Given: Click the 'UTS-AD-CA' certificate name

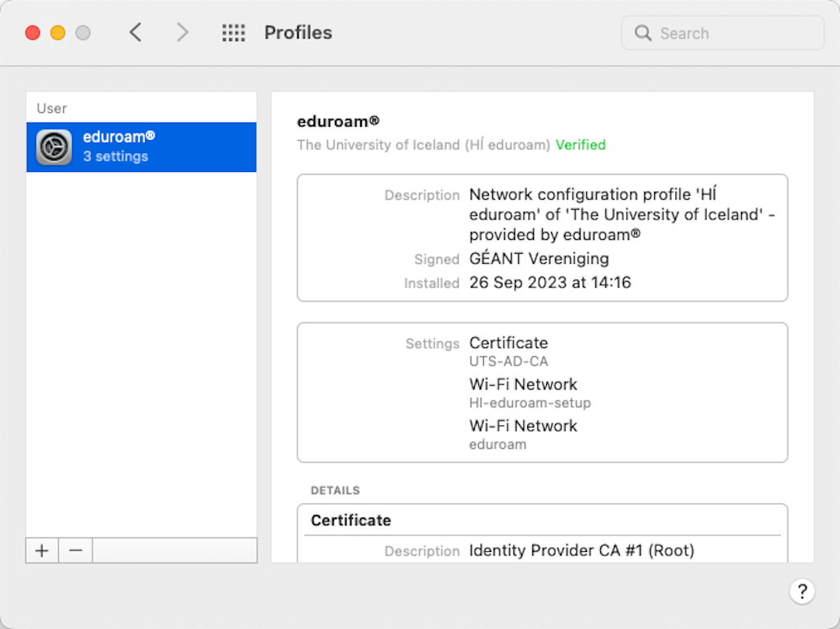Looking at the screenshot, I should (508, 362).
